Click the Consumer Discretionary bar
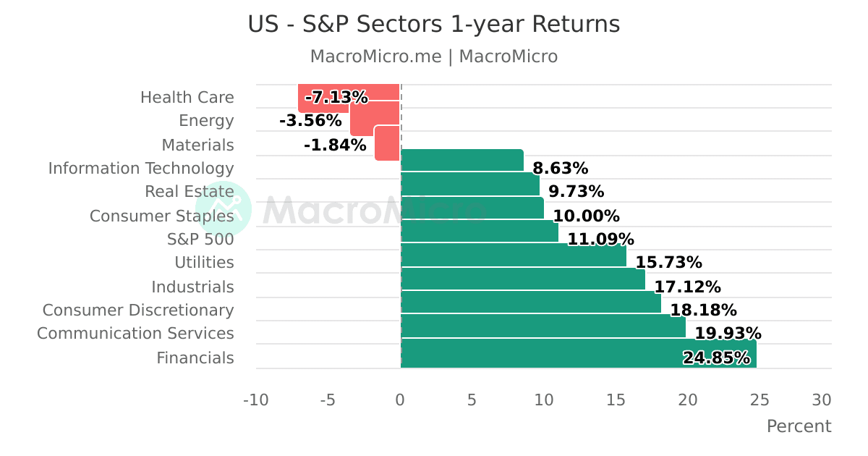The width and height of the screenshot is (868, 456). [x=530, y=303]
